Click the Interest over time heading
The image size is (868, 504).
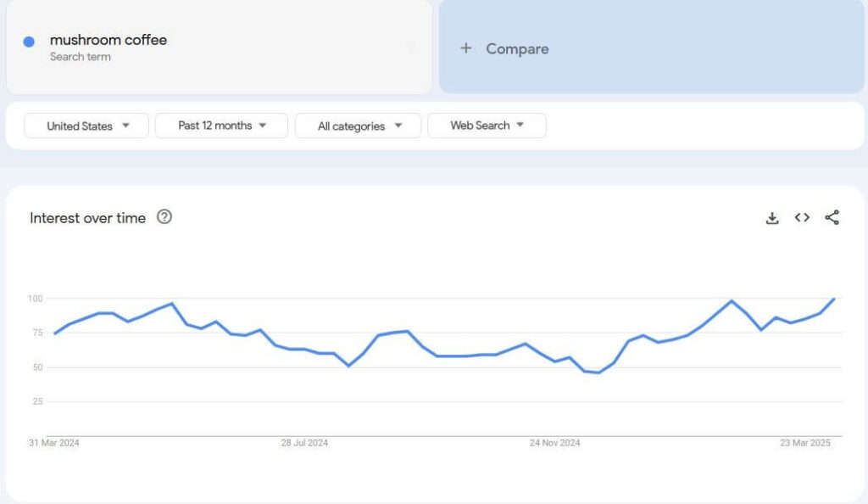[x=87, y=218]
